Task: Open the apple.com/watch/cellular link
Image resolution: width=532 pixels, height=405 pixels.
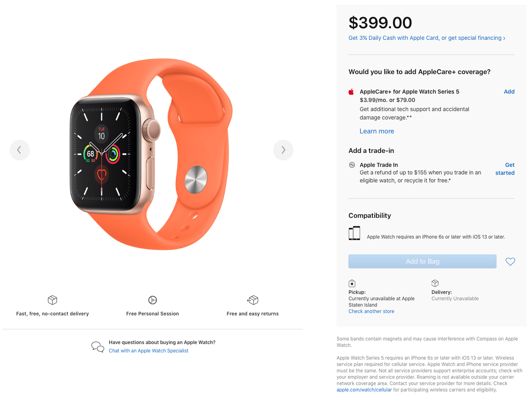Action: (x=364, y=390)
